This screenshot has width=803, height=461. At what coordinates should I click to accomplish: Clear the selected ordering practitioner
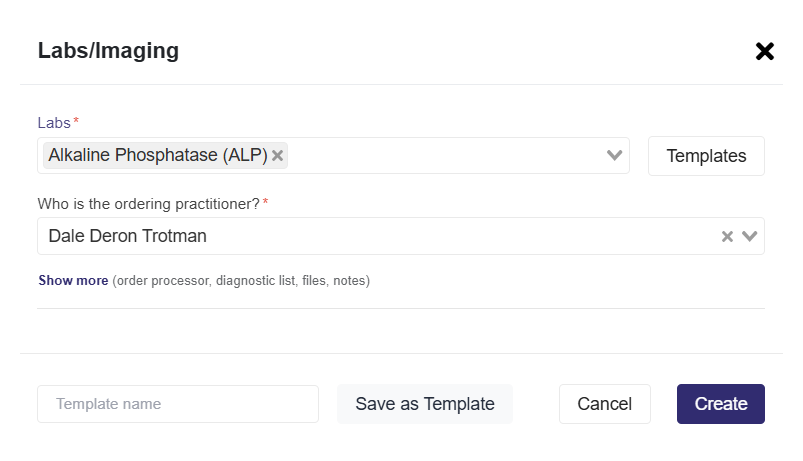[728, 237]
